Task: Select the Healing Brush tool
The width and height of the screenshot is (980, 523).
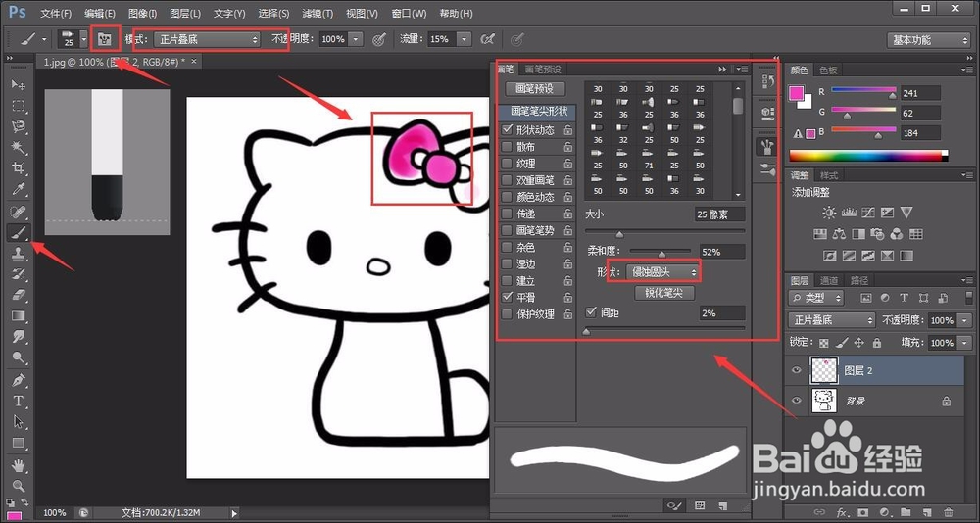Action: [18, 212]
